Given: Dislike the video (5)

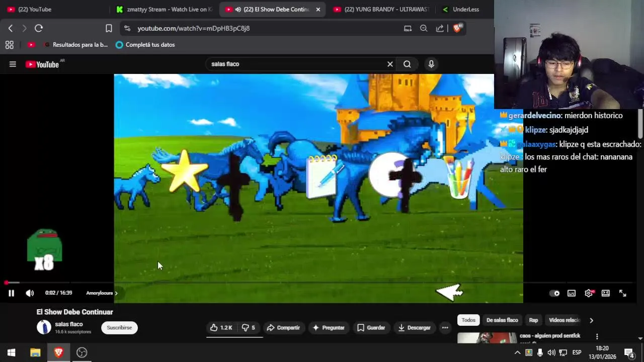Looking at the screenshot, I should [x=249, y=328].
